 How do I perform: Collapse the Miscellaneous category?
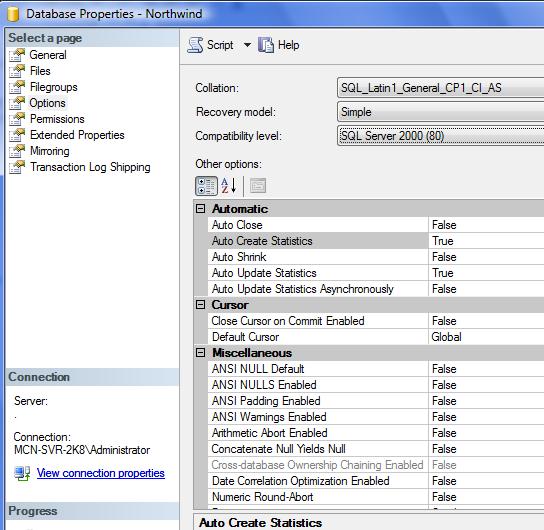[x=201, y=352]
